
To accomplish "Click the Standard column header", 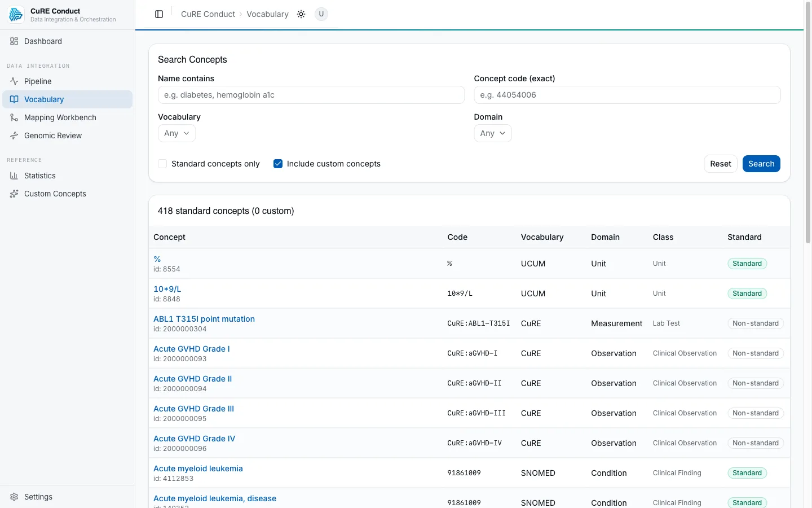I will 744,237.
